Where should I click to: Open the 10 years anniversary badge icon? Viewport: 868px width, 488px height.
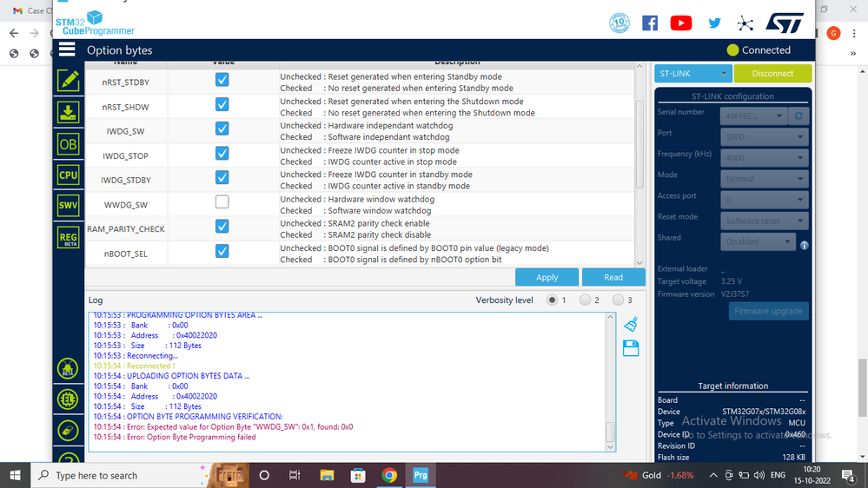point(620,23)
